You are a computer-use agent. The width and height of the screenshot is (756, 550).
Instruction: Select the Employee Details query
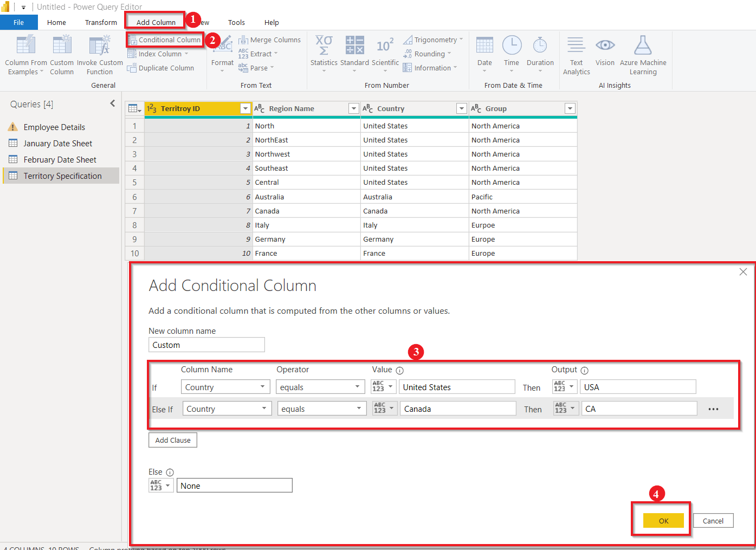click(x=54, y=127)
